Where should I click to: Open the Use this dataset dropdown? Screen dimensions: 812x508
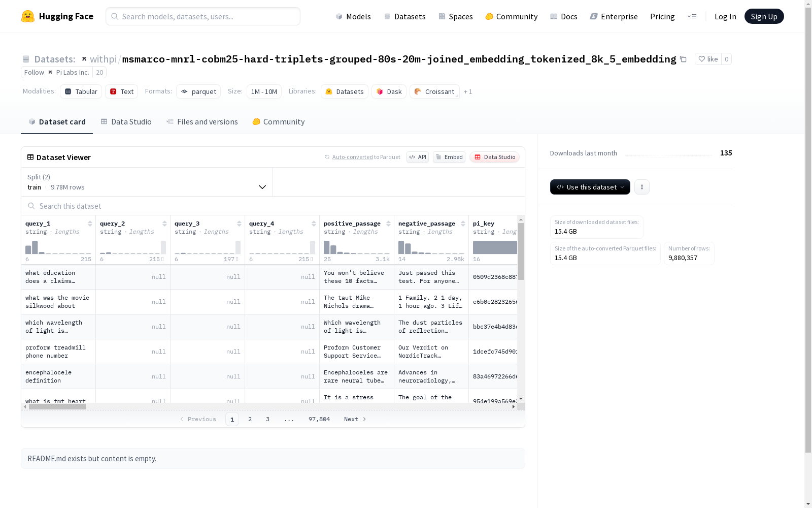tap(590, 187)
